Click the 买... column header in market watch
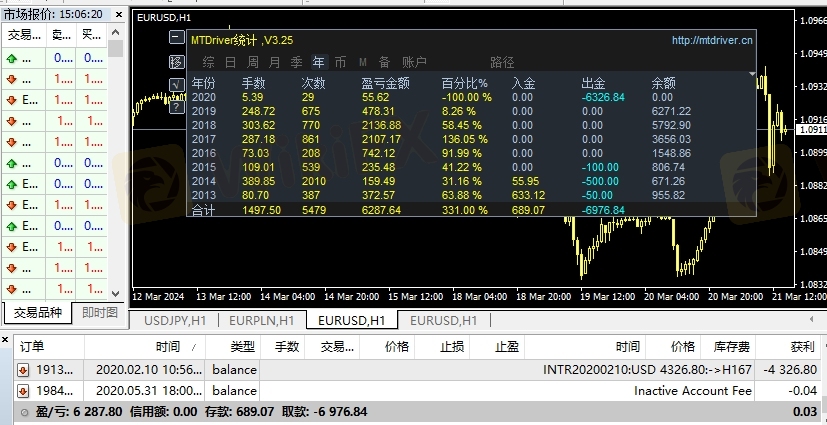Screen dimensions: 827x425 [x=92, y=36]
